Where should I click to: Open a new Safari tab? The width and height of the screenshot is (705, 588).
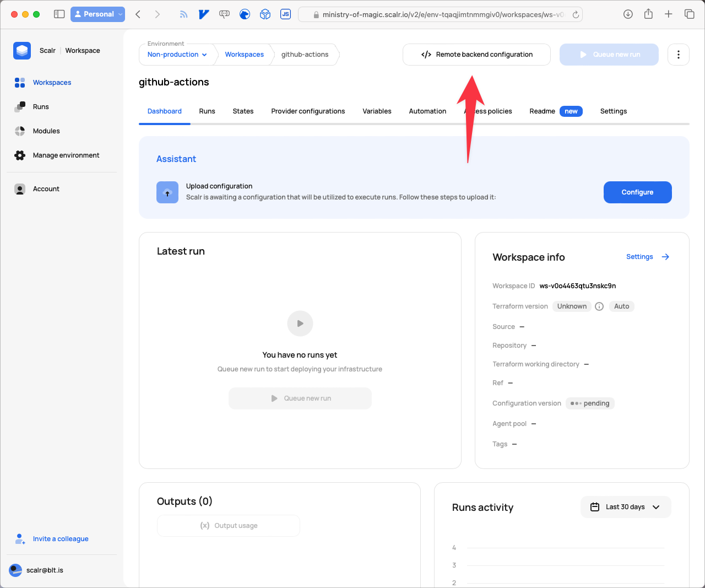pos(669,14)
